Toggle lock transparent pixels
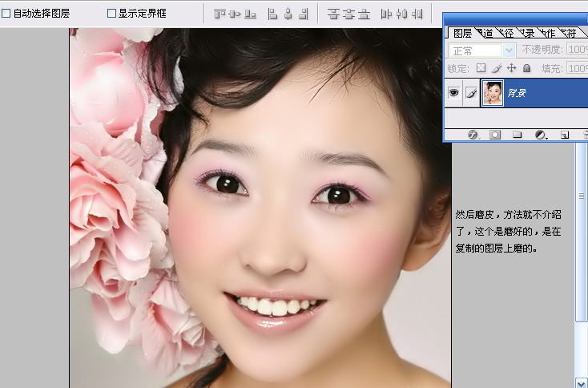 (x=481, y=68)
